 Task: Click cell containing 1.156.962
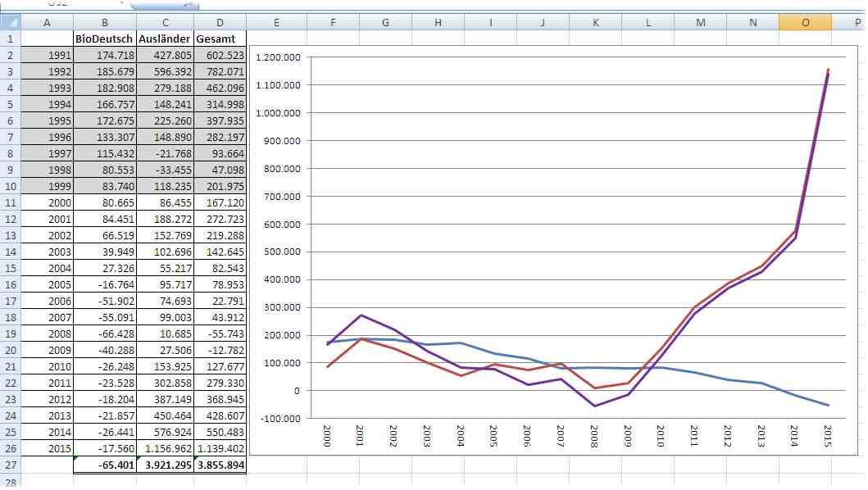pyautogui.click(x=165, y=448)
